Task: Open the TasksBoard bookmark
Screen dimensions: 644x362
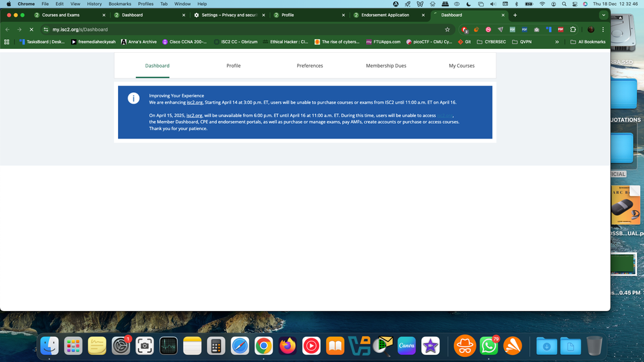Action: point(42,42)
